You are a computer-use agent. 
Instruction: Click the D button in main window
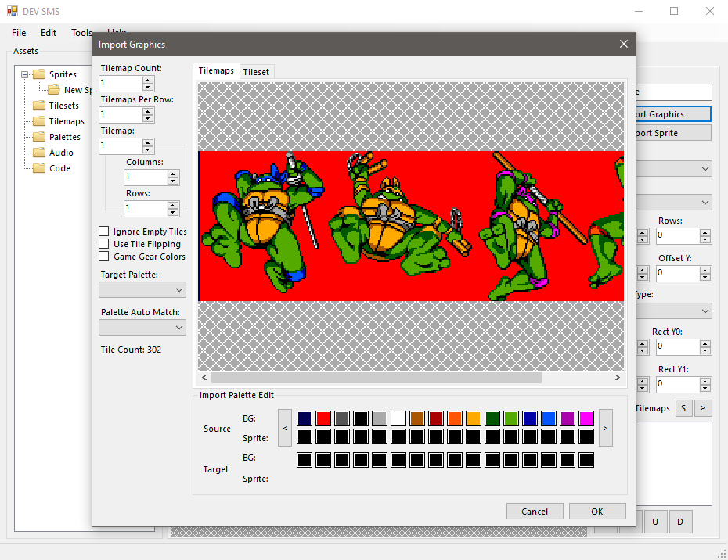pyautogui.click(x=680, y=522)
